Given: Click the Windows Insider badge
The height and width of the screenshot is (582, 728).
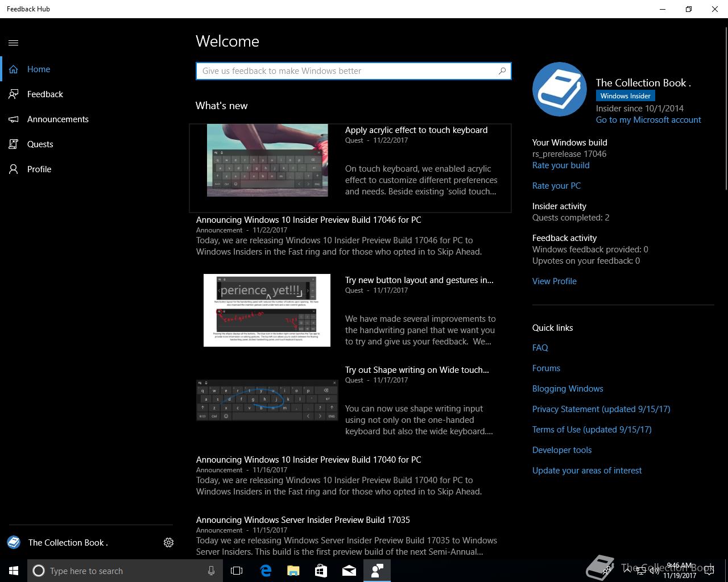Looking at the screenshot, I should tap(626, 96).
